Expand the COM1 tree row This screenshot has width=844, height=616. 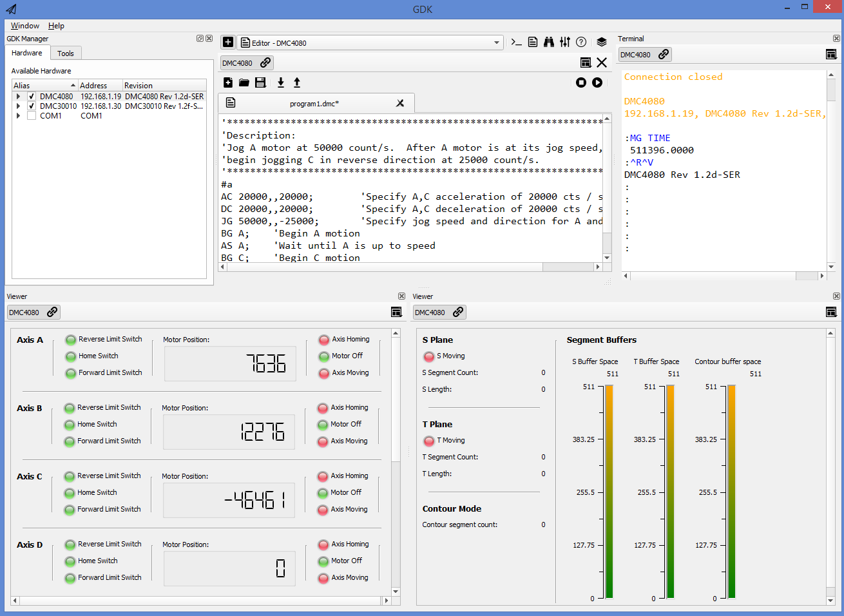[18, 116]
